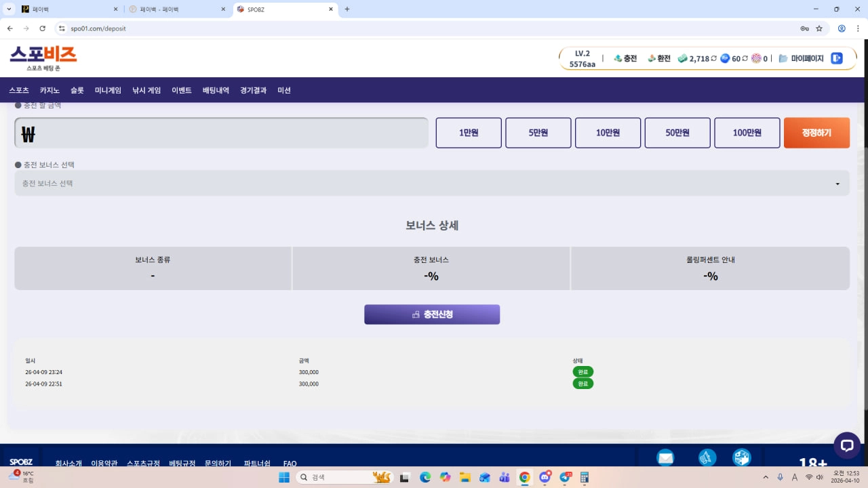The height and width of the screenshot is (488, 868).
Task: Click the ₩ deposit amount input field
Action: (x=221, y=133)
